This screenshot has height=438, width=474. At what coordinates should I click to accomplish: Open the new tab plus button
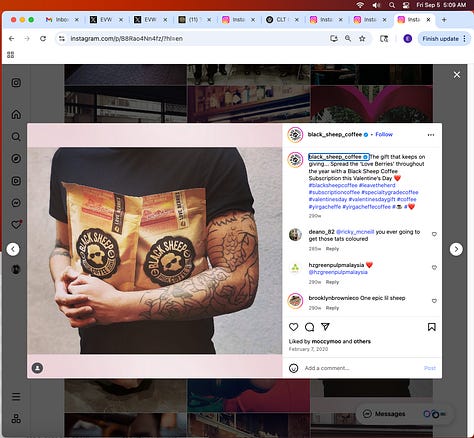pos(444,20)
